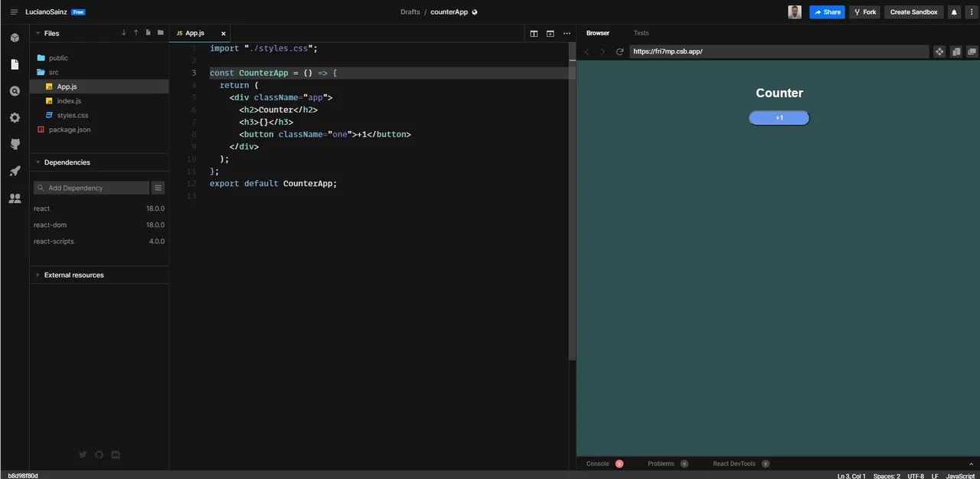This screenshot has height=479, width=980.
Task: Open the Twitter link in the sidebar footer
Action: 83,454
